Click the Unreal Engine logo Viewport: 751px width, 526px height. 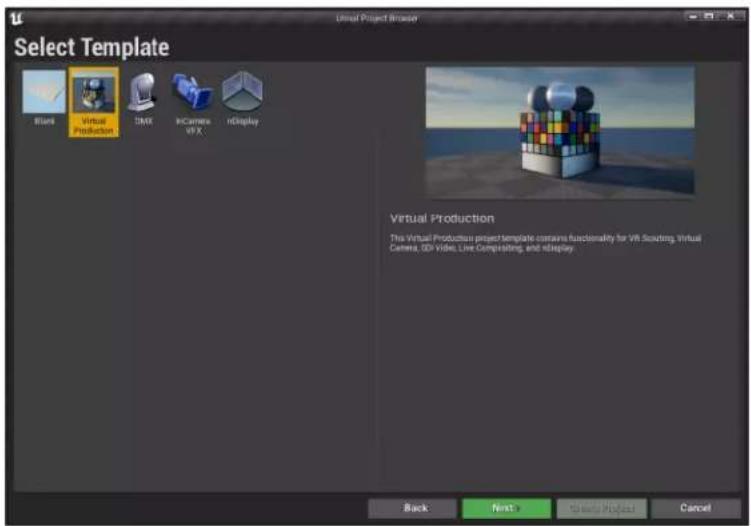coord(17,18)
